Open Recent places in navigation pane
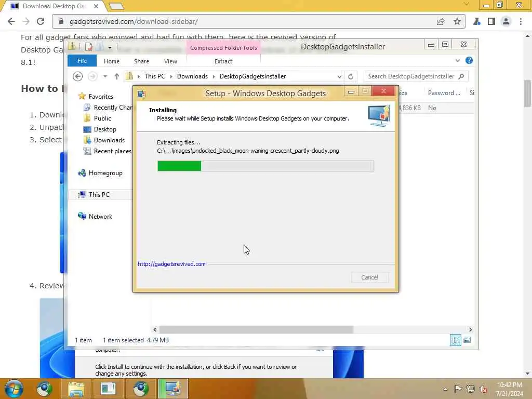This screenshot has height=399, width=532. point(112,151)
